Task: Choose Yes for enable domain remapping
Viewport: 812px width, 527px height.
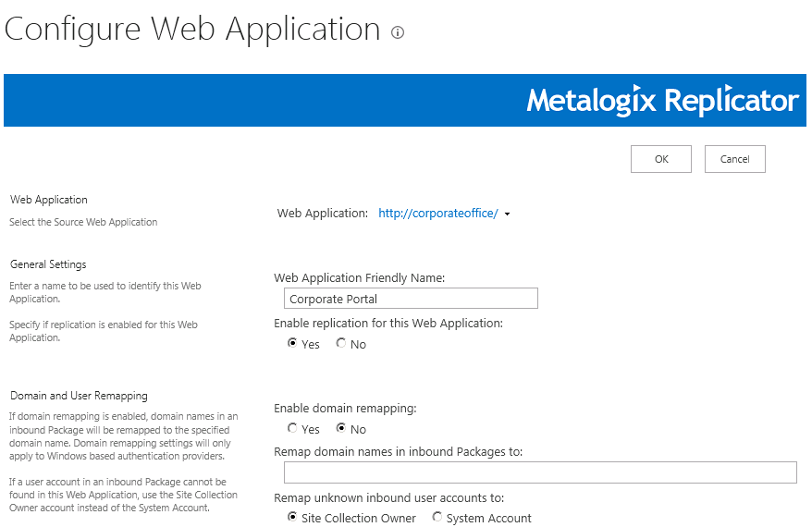Action: click(x=293, y=429)
